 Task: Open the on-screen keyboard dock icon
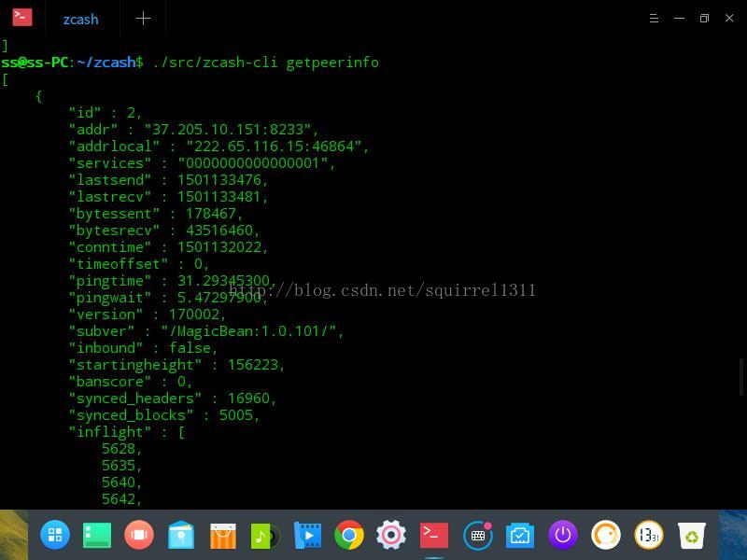(x=477, y=535)
